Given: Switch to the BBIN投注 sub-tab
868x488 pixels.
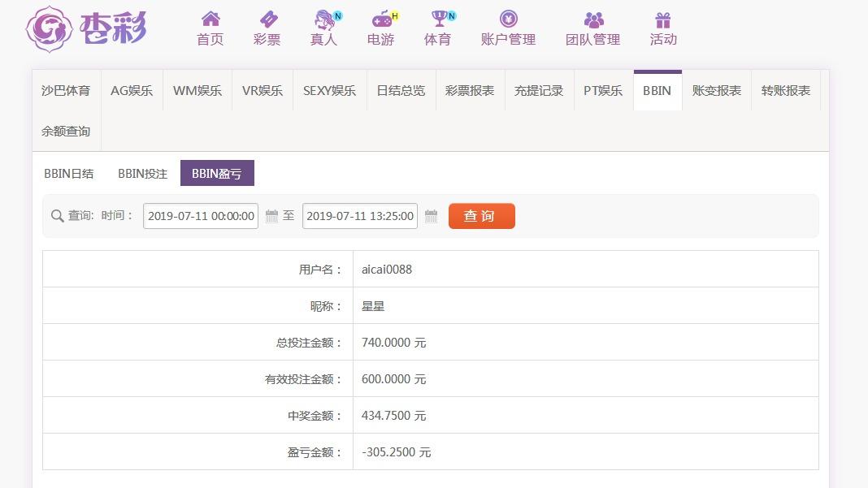Looking at the screenshot, I should (x=142, y=173).
